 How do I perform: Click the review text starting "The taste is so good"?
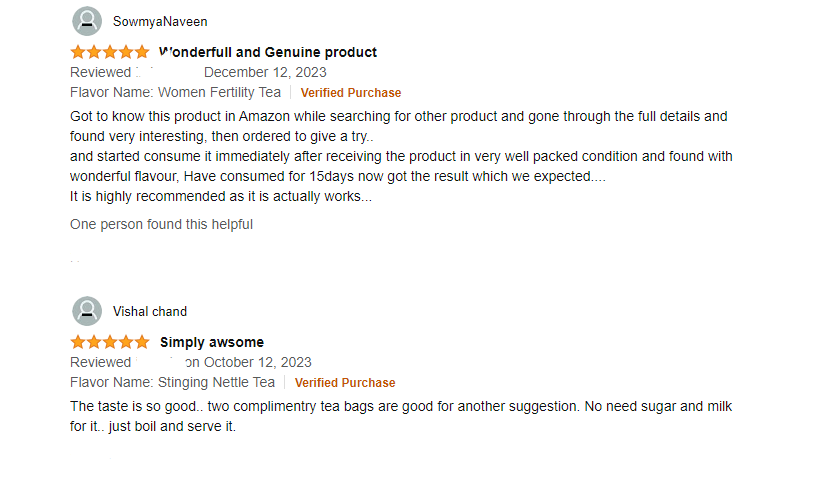[400, 406]
